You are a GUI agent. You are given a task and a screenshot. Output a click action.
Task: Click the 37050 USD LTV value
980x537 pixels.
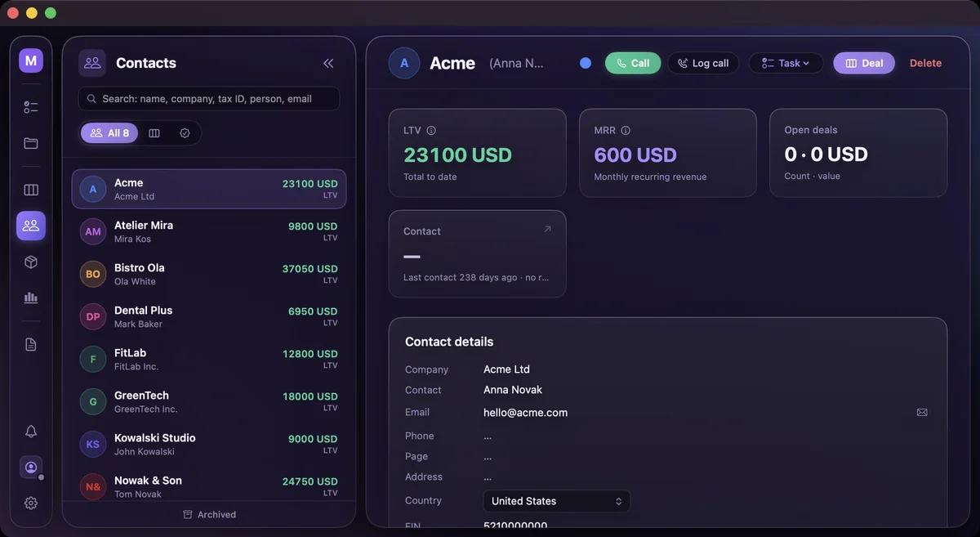click(x=310, y=269)
